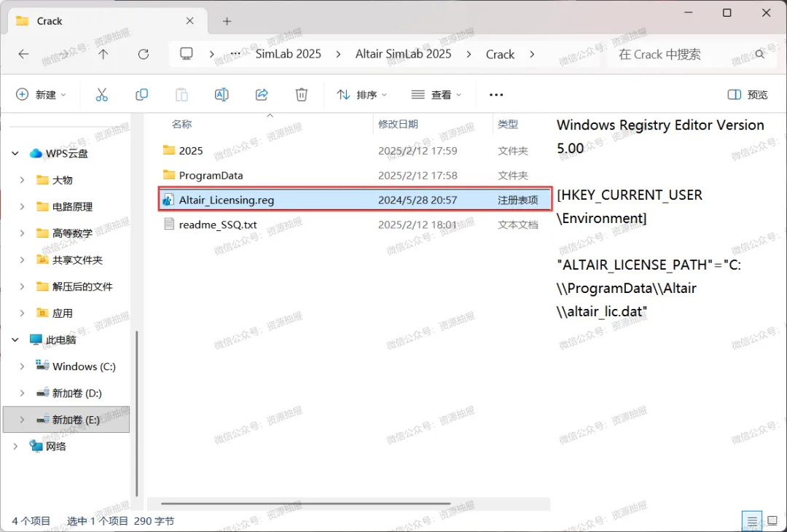787x532 pixels.
Task: Switch to details view icon in status bar
Action: 752,521
